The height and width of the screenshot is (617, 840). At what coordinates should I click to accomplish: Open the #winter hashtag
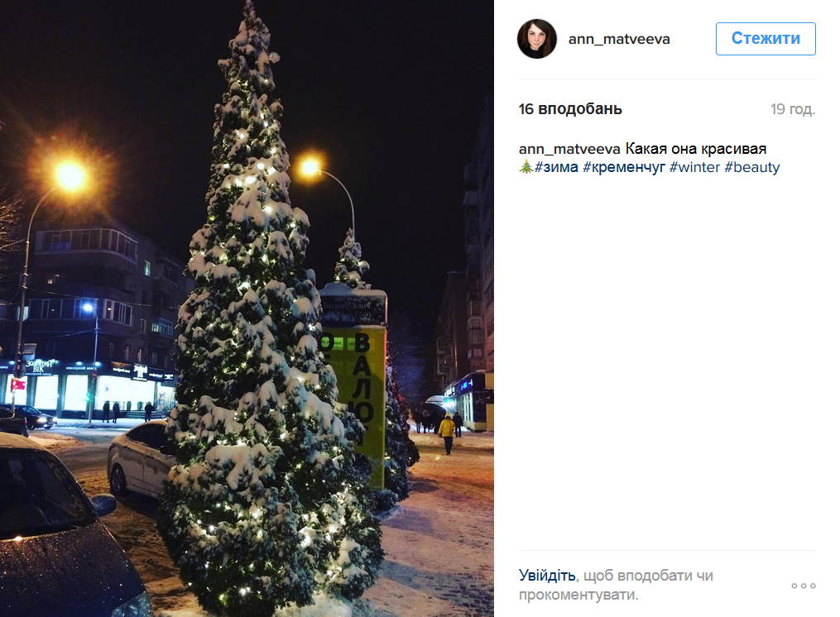(x=695, y=167)
